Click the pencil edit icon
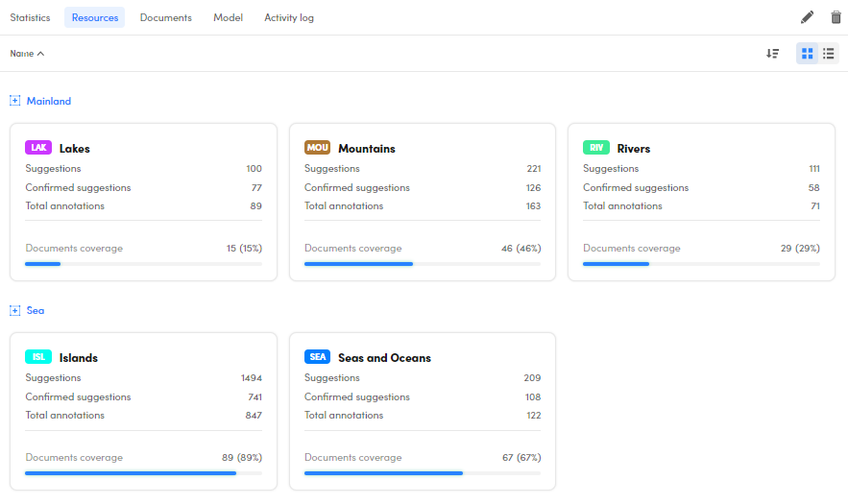 click(x=807, y=17)
